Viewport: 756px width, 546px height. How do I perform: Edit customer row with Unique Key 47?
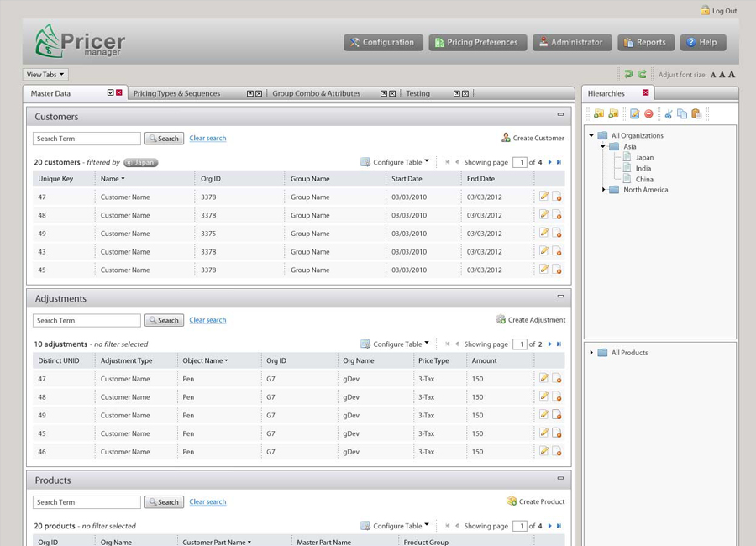[x=544, y=197]
